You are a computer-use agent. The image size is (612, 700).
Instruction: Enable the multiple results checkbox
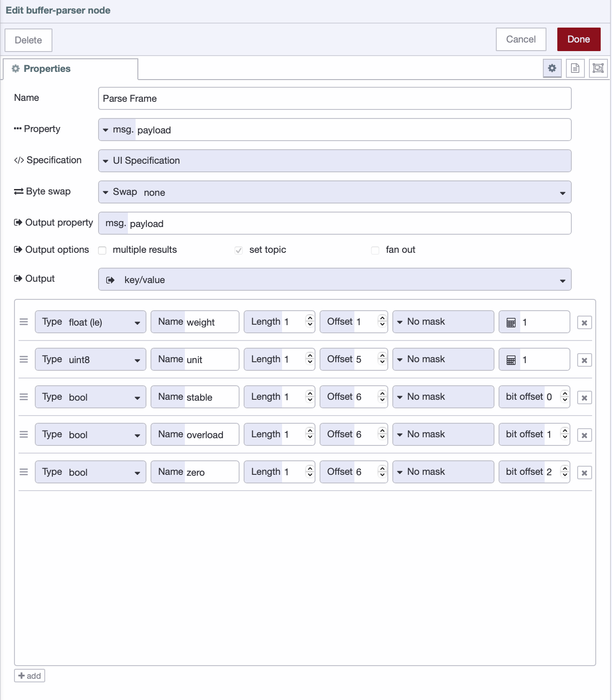103,251
